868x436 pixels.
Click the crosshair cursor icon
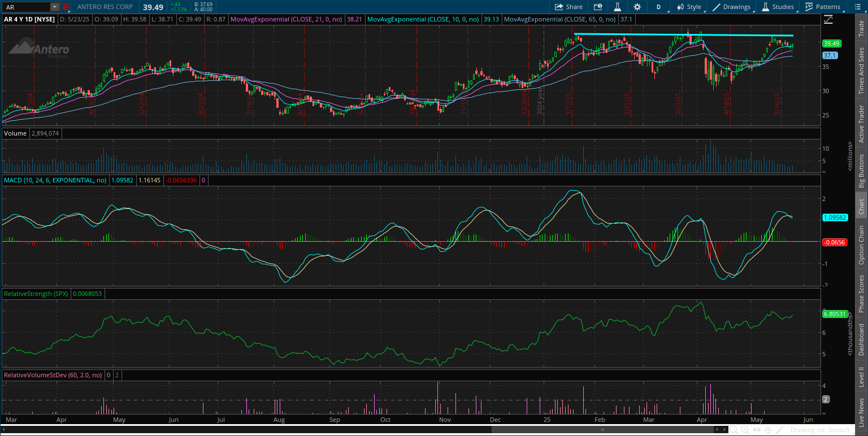769,430
